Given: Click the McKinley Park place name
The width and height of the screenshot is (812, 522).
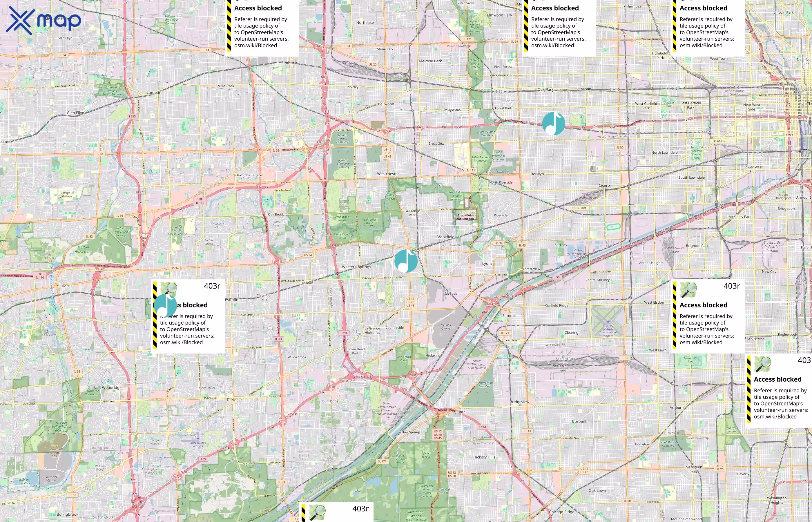Looking at the screenshot, I should pos(740,217).
